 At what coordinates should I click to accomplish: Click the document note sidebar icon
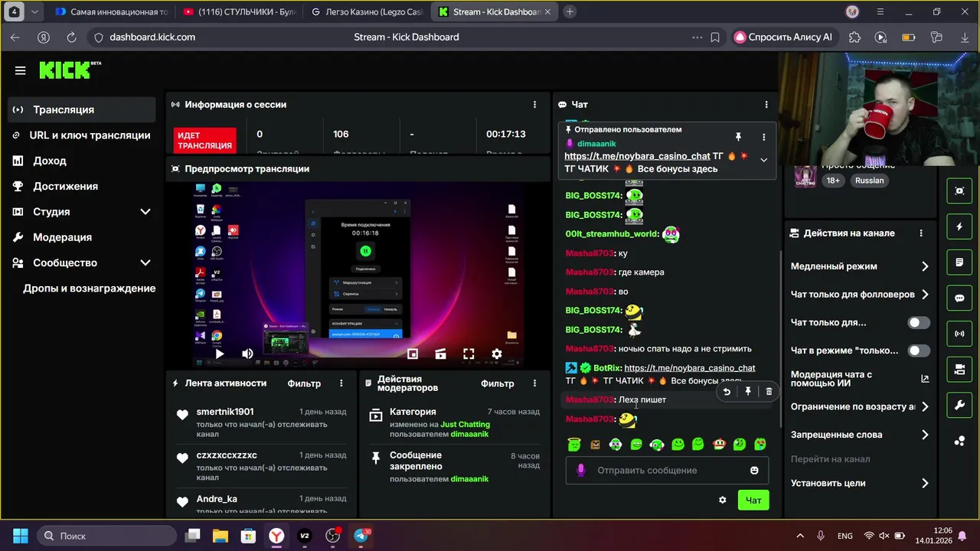(x=959, y=262)
